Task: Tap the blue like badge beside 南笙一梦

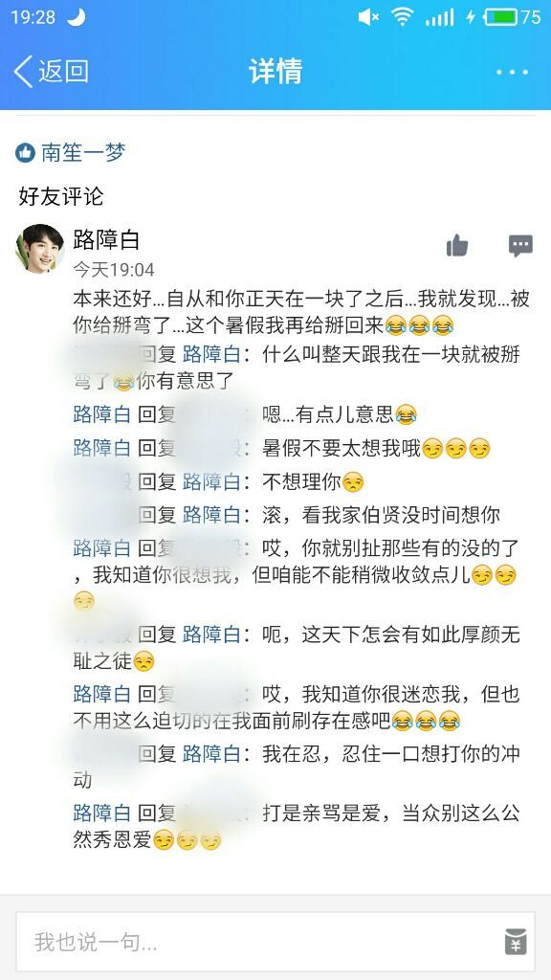Action: tap(25, 152)
